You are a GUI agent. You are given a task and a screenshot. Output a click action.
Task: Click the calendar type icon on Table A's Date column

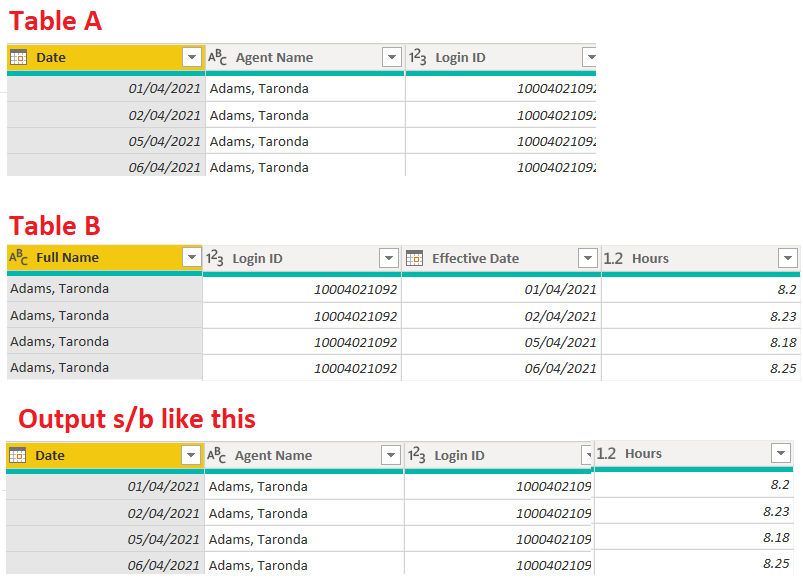coord(18,58)
